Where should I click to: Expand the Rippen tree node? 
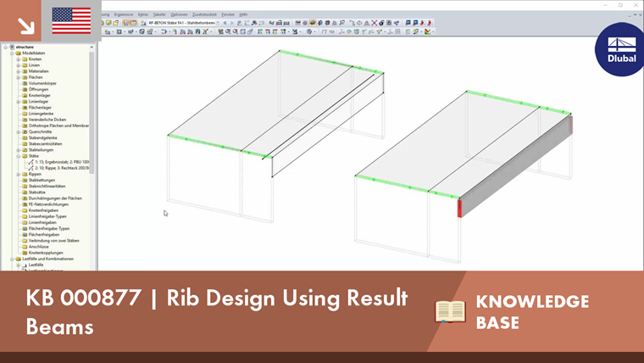coord(18,175)
